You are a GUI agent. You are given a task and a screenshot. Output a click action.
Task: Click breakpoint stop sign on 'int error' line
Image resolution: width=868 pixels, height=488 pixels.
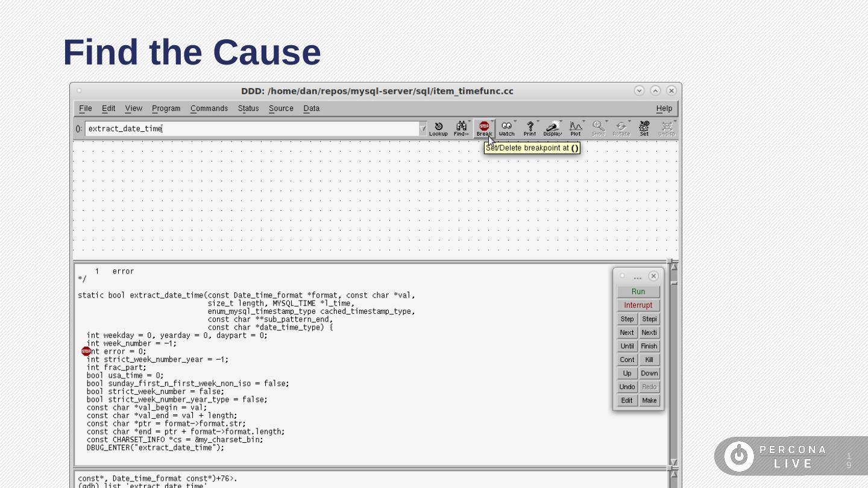click(x=86, y=351)
